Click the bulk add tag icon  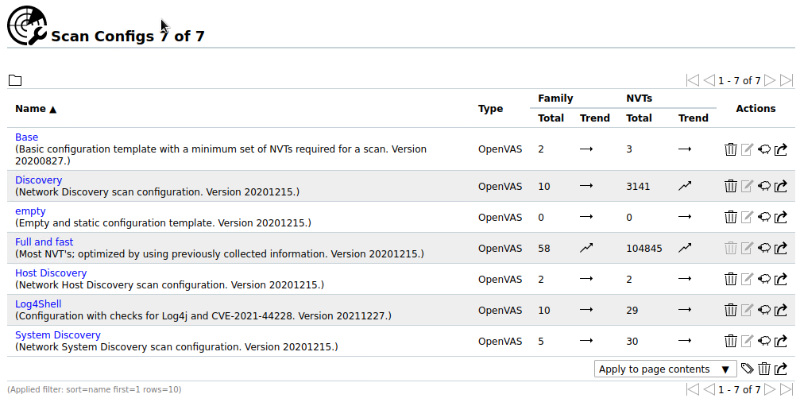[747, 369]
